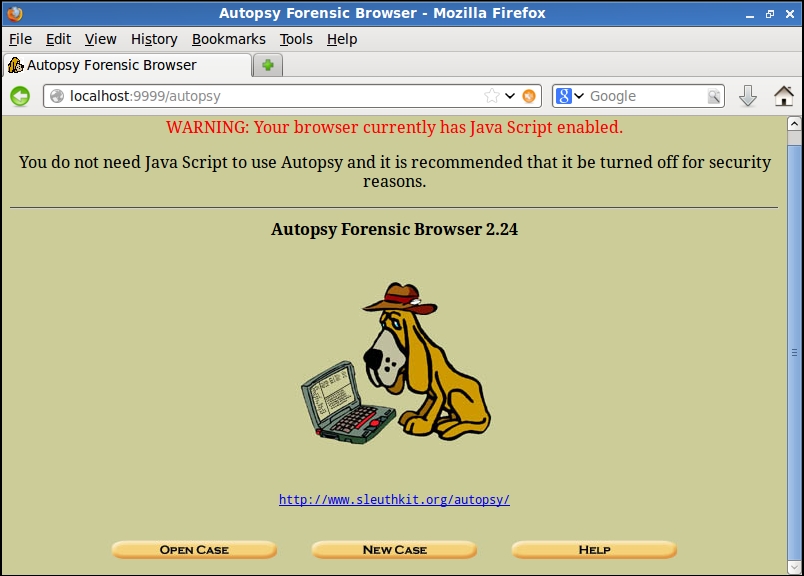Click the search magnifier icon
Screen dimensions: 804x576
[x=713, y=96]
